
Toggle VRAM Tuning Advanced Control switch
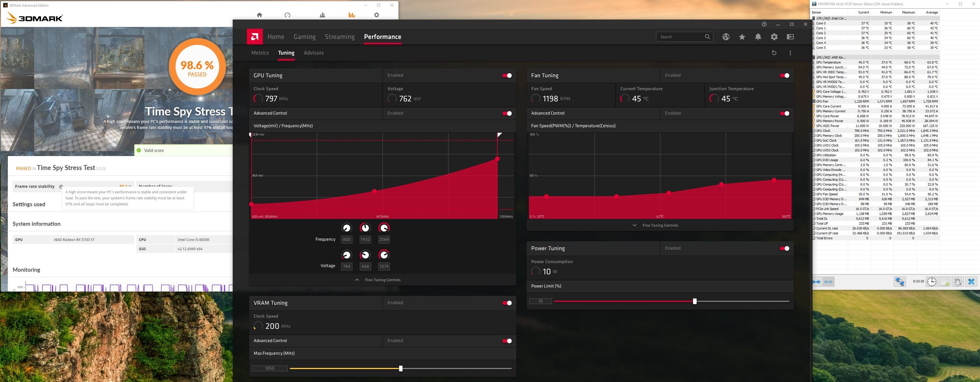click(507, 341)
